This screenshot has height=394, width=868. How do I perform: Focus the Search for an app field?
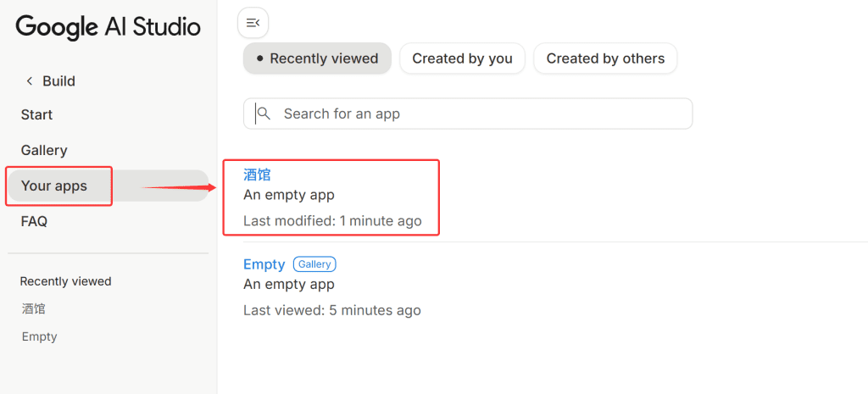475,114
